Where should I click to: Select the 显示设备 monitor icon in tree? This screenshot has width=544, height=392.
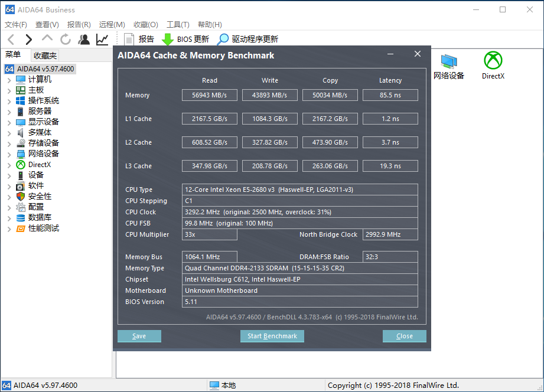tap(21, 122)
